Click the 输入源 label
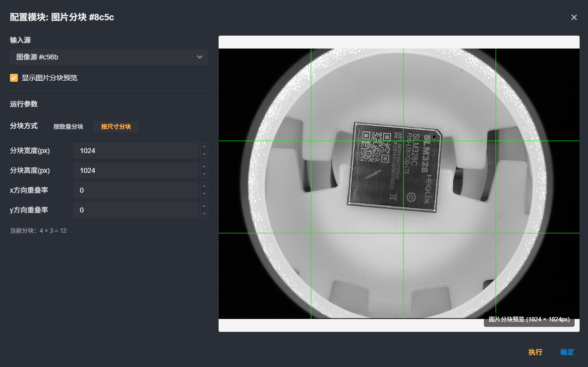Viewport: 588px width, 367px height. (x=20, y=40)
